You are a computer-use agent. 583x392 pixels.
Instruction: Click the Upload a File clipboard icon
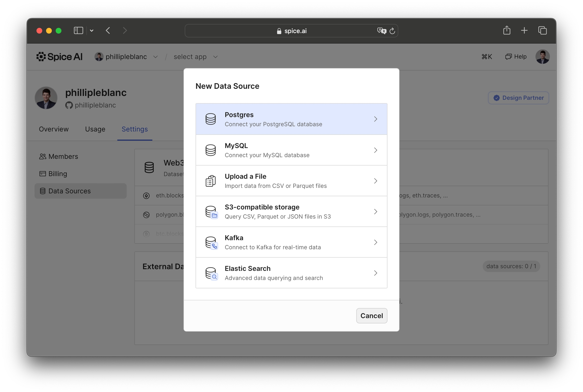coord(210,181)
